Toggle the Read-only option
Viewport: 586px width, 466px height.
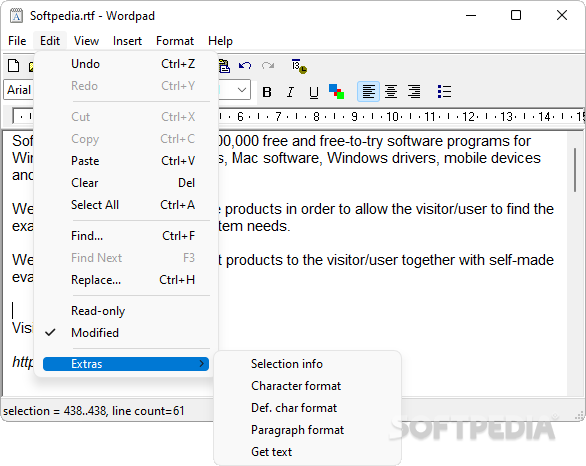tap(126, 311)
